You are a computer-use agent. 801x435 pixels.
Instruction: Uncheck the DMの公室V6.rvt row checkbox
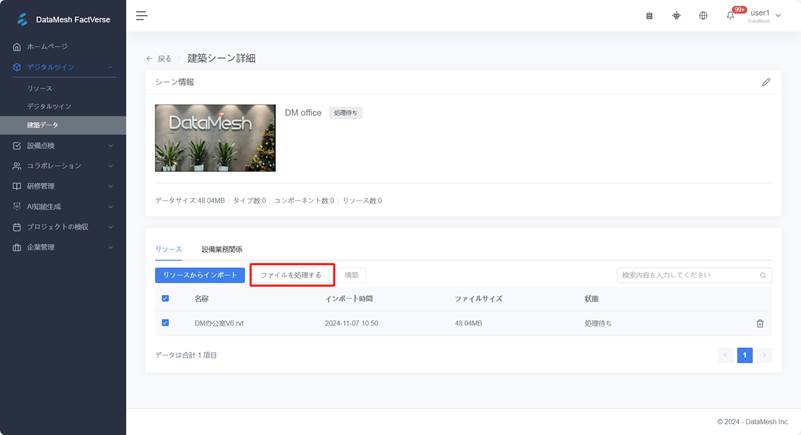(165, 323)
